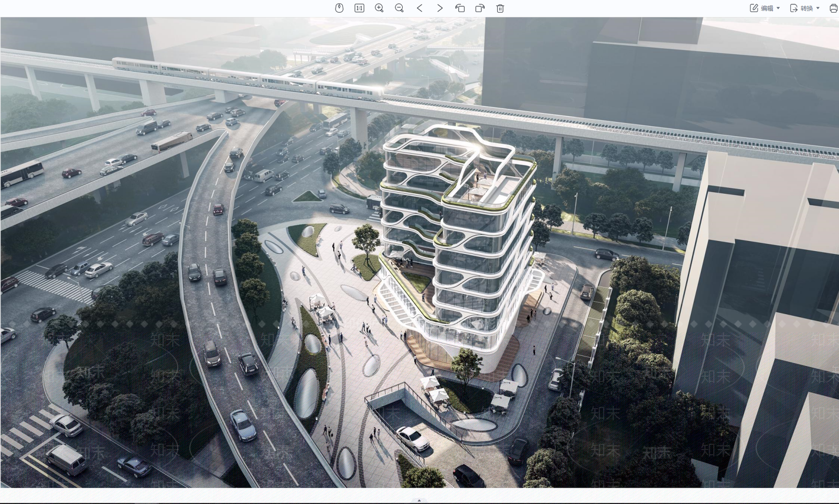Print the image with the printer icon
Viewport: 839px width, 504px height.
point(833,8)
